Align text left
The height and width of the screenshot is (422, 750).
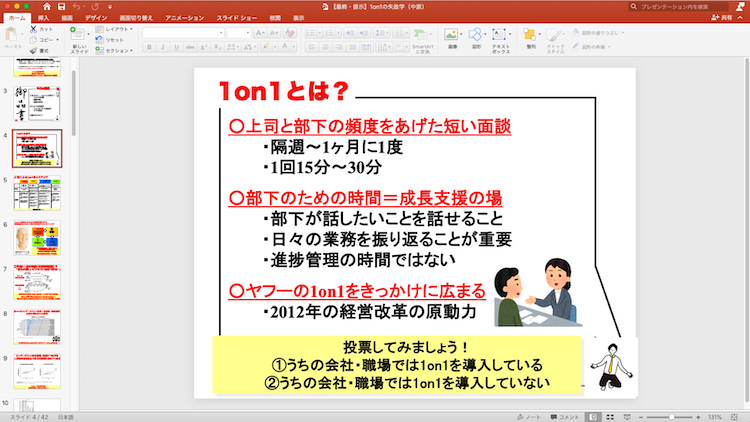[312, 47]
